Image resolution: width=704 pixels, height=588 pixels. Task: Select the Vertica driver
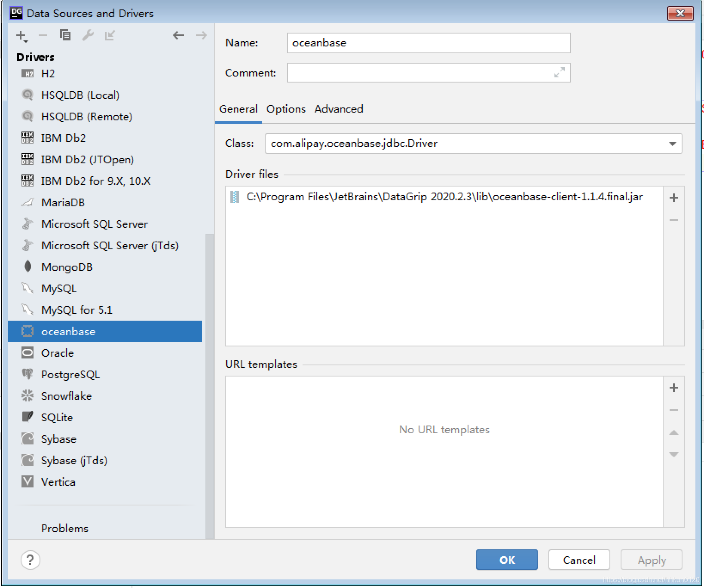coord(105,482)
